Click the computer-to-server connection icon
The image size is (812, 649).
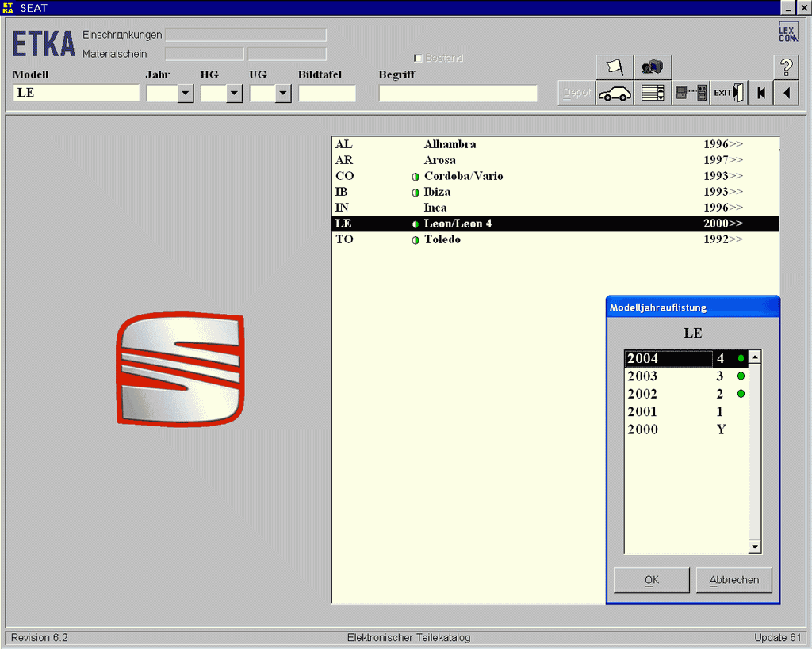click(691, 94)
